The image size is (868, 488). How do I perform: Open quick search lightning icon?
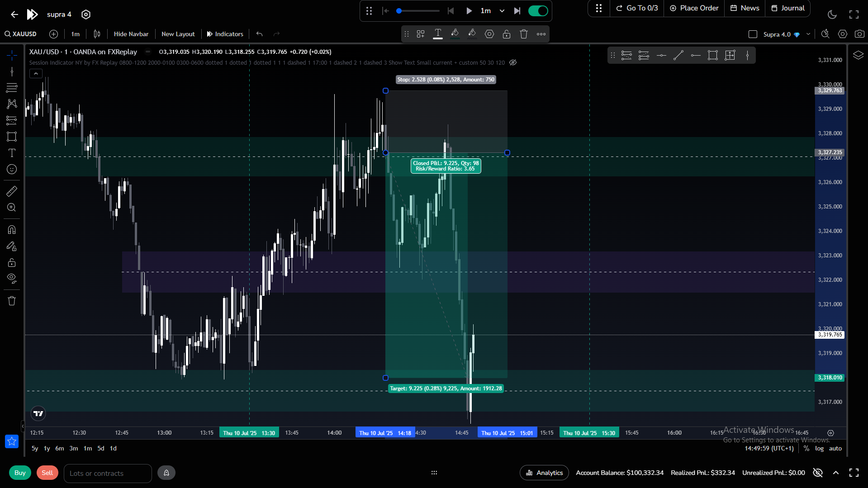click(x=825, y=34)
